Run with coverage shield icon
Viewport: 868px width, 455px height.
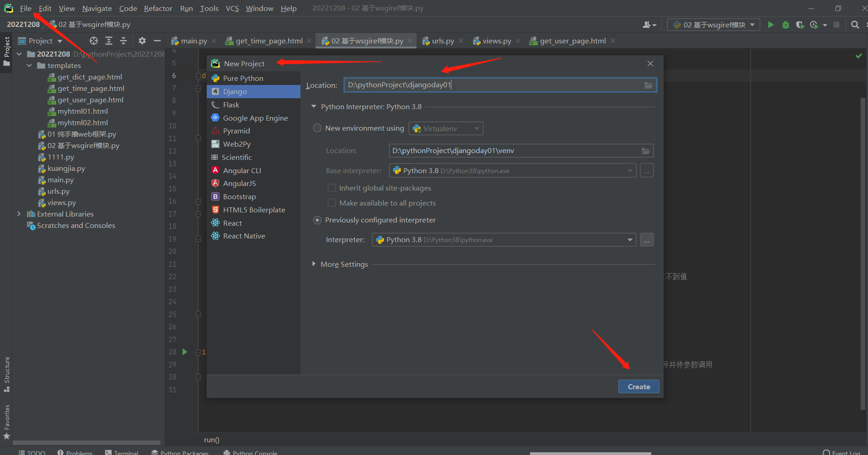pos(800,25)
